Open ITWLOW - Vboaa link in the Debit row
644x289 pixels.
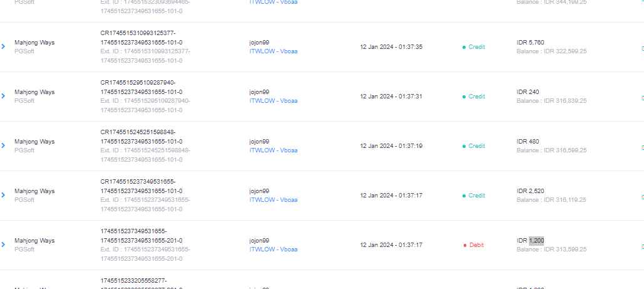(273, 250)
